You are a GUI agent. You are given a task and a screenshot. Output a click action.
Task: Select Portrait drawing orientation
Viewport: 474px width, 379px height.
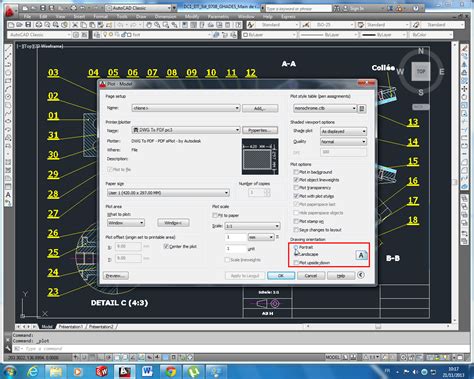296,247
